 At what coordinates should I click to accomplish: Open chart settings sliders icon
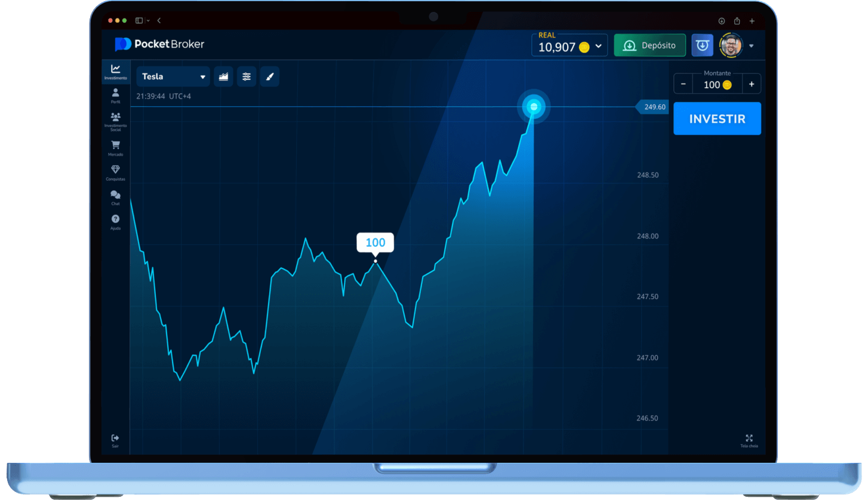[x=247, y=76]
